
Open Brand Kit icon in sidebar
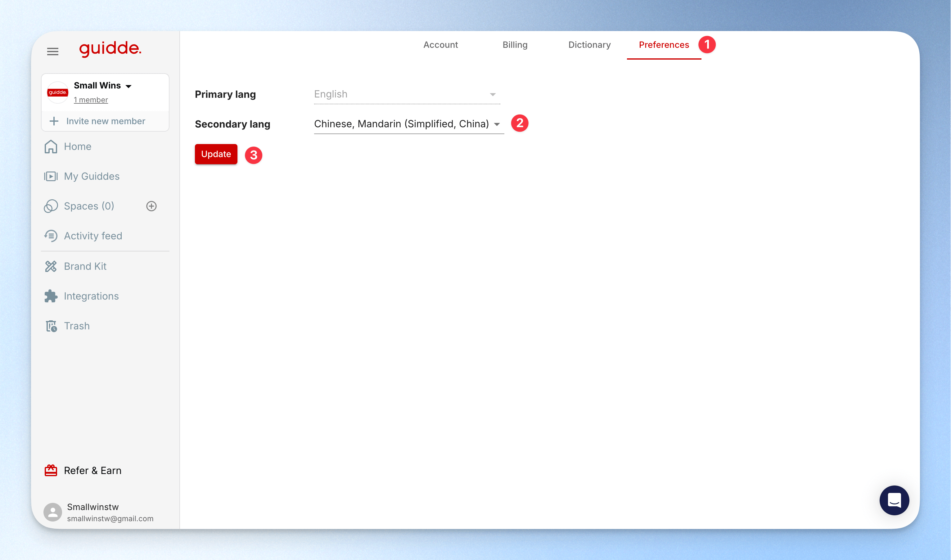pos(51,266)
